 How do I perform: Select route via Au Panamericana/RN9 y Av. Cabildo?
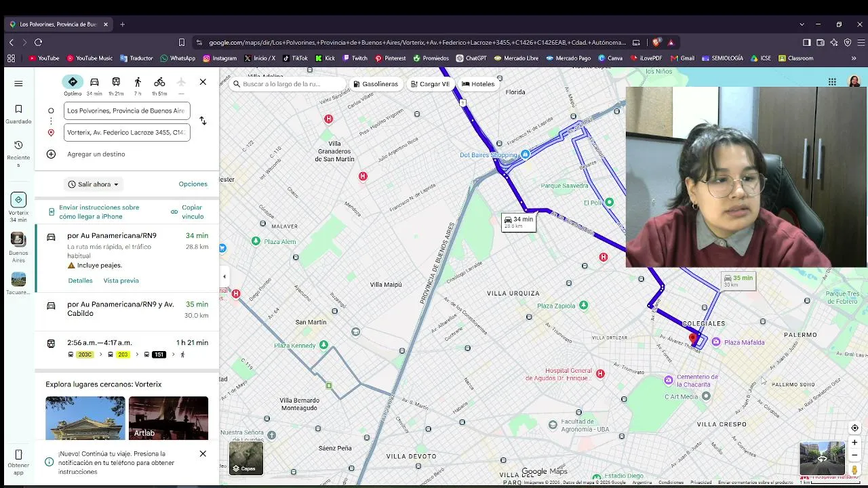click(x=127, y=310)
